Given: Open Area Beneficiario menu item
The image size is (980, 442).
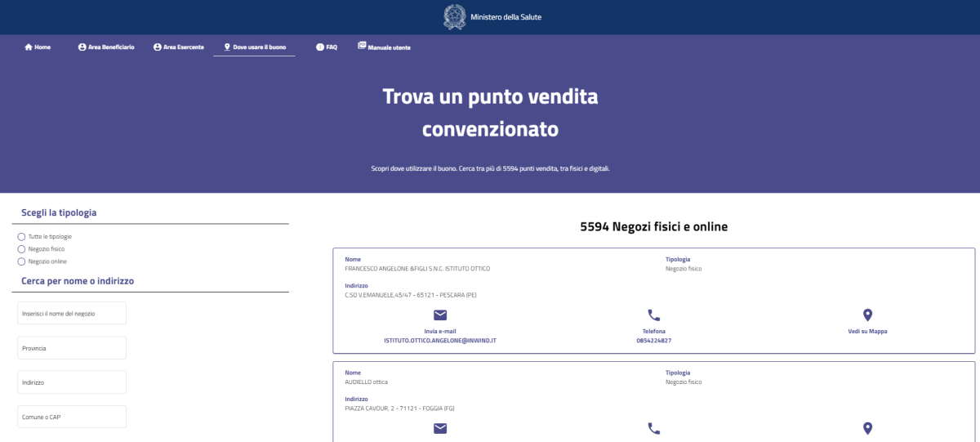Looking at the screenshot, I should pyautogui.click(x=106, y=47).
